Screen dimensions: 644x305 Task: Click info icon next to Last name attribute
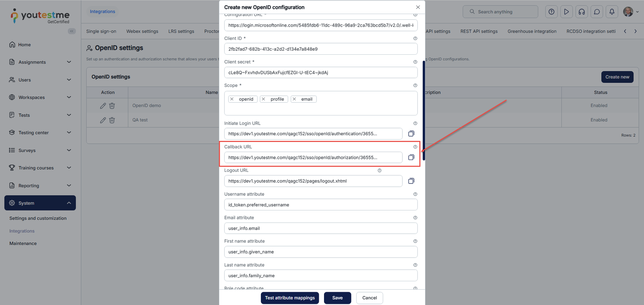[415, 265]
